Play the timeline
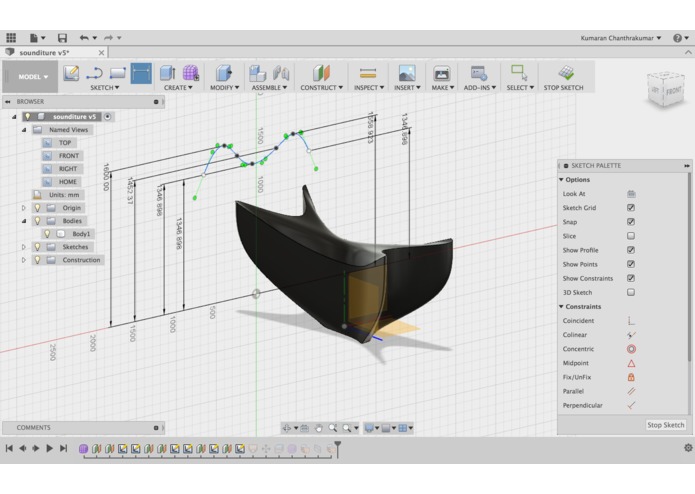 50,448
